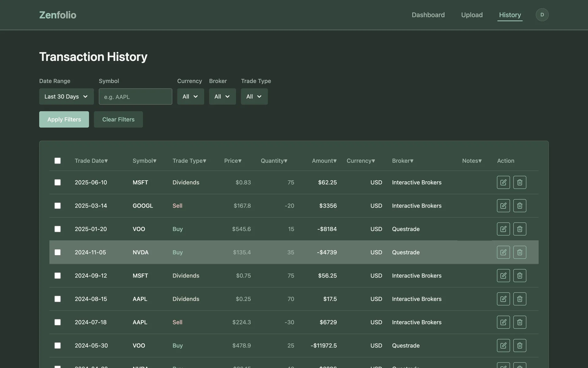This screenshot has width=588, height=368.
Task: Sort table by Currency column header
Action: coord(361,161)
